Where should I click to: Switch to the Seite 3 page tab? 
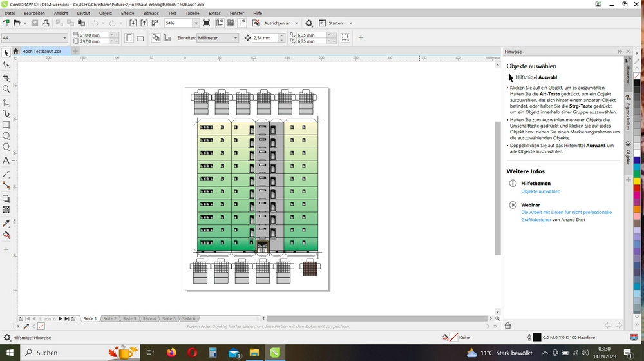click(x=129, y=318)
